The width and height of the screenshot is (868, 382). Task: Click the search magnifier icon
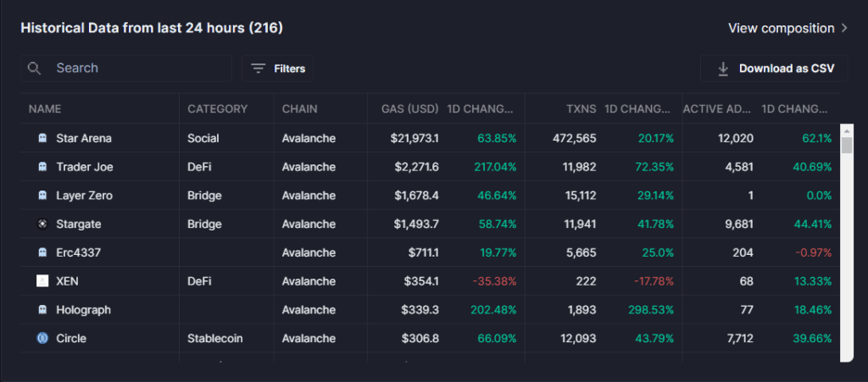[x=34, y=68]
